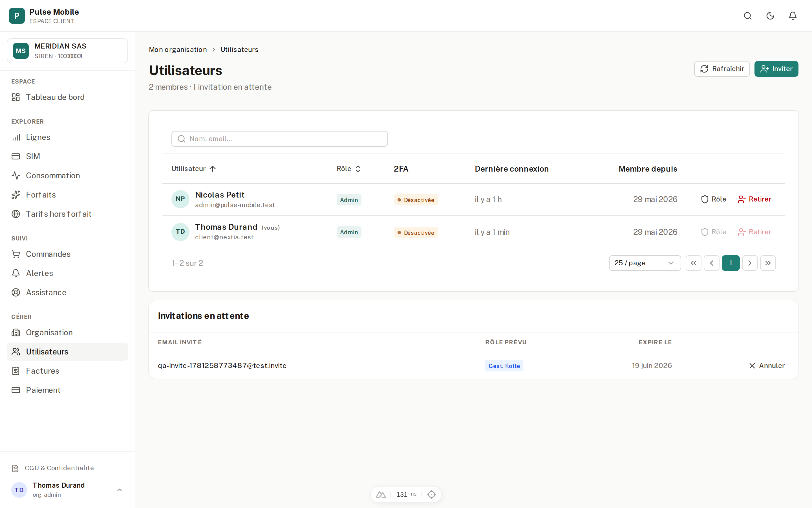Viewport: 812px width, 508px height.
Task: Click the Alertes bell icon in sidebar
Action: 16,273
